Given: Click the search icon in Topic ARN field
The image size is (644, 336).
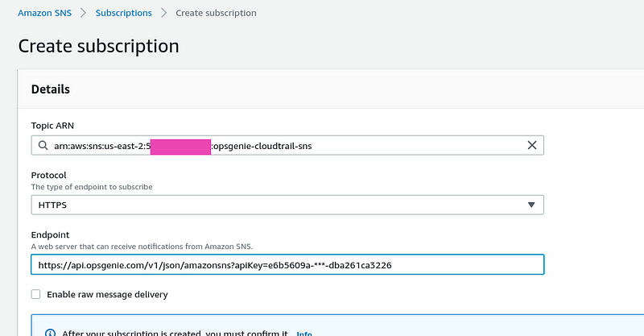Looking at the screenshot, I should (x=43, y=145).
